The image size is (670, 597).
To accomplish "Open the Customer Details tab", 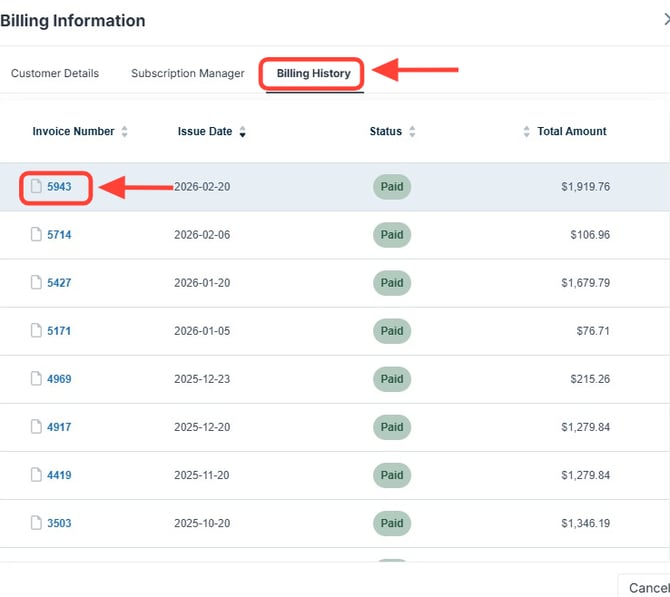I will pos(55,74).
